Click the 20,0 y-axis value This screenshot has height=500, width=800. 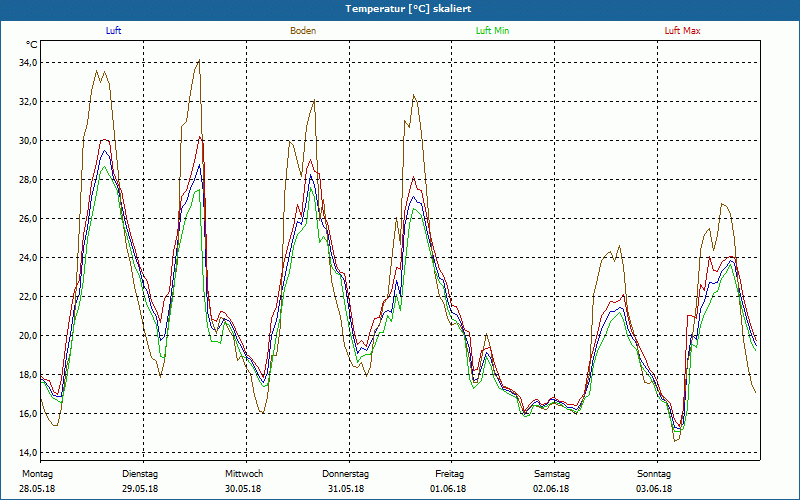(x=28, y=336)
